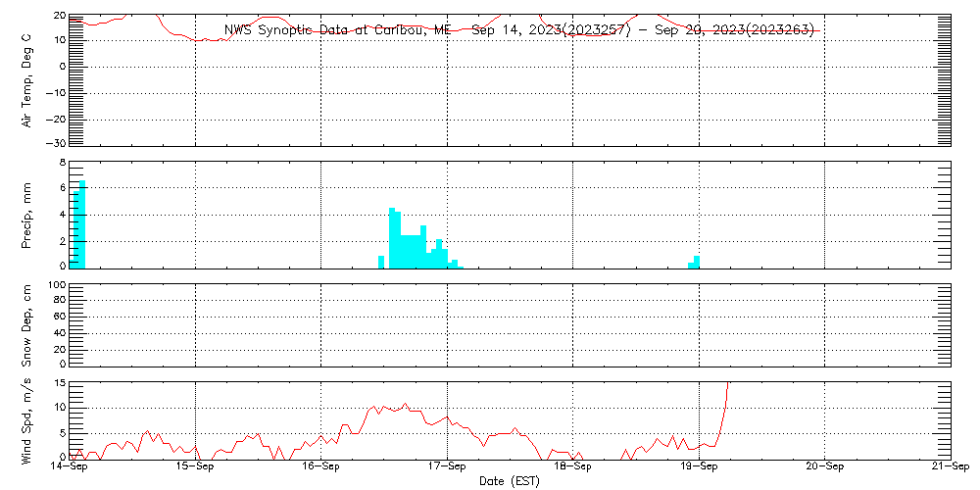Click the "100" tick on snow depth axis
The height and width of the screenshot is (490, 980).
57,286
